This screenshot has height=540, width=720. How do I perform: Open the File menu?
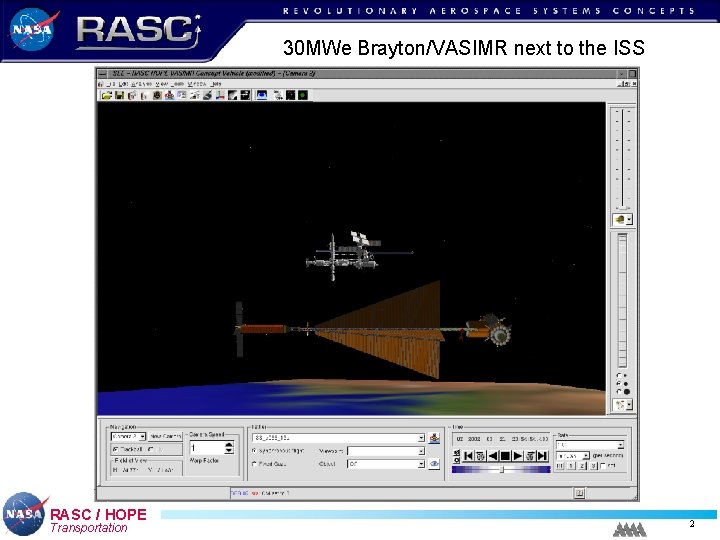pos(109,84)
